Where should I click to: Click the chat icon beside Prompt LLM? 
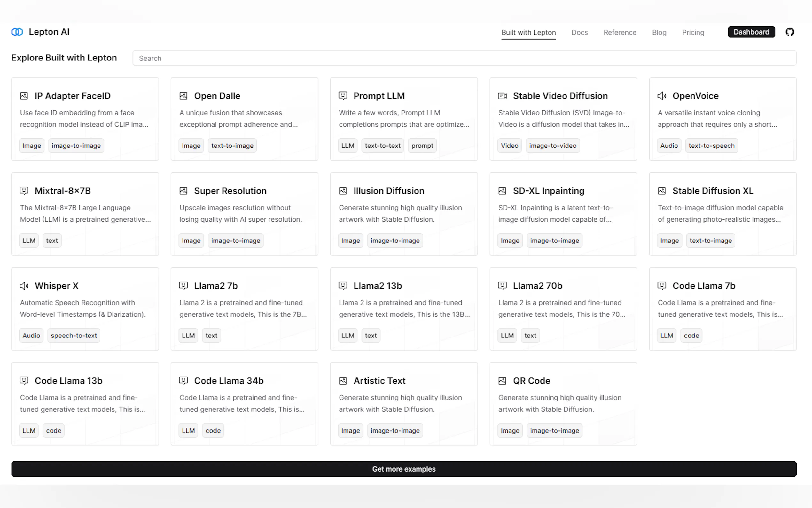coord(343,96)
